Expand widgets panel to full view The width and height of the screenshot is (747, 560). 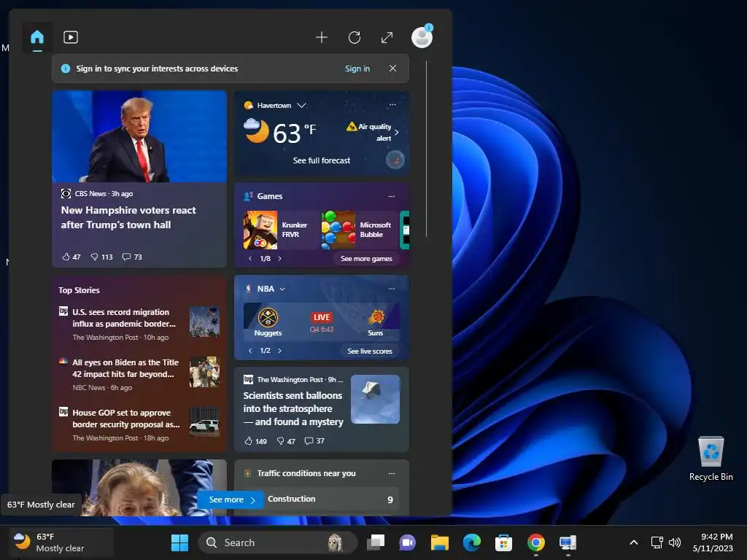pos(387,37)
